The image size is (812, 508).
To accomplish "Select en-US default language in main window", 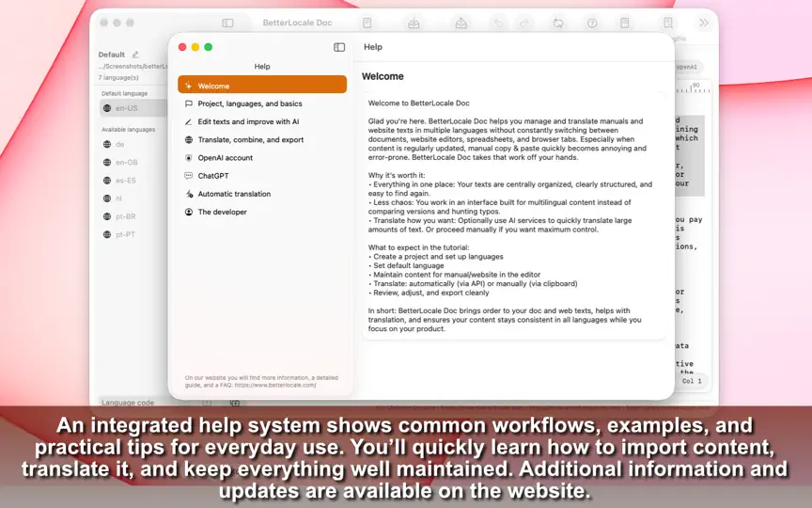I will (x=133, y=108).
